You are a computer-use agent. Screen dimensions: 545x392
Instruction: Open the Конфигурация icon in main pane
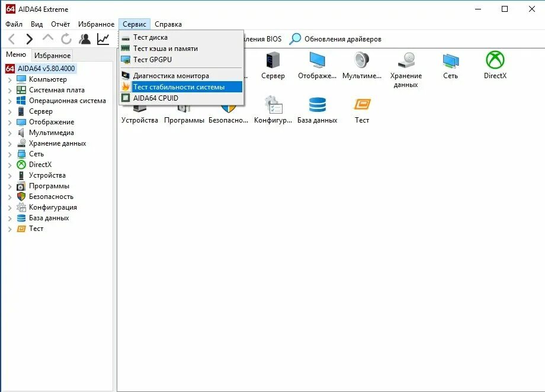point(273,105)
